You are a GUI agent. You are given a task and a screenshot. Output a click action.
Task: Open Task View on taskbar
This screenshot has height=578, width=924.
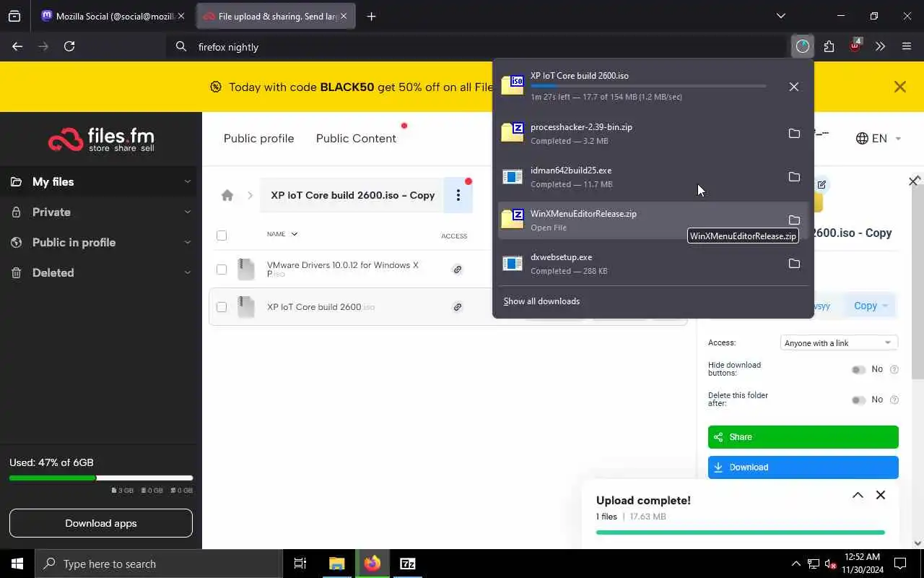300,564
